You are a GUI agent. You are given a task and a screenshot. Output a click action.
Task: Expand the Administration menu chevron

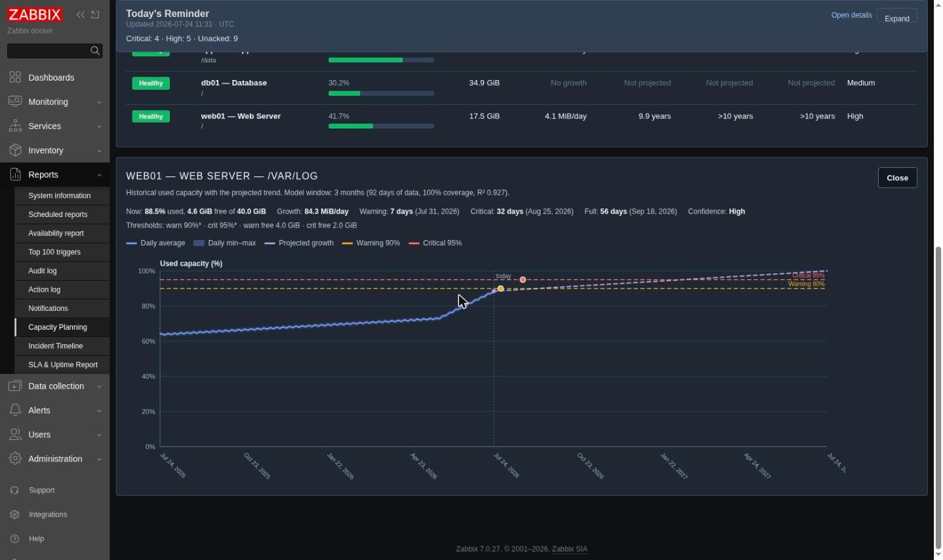coord(100,459)
